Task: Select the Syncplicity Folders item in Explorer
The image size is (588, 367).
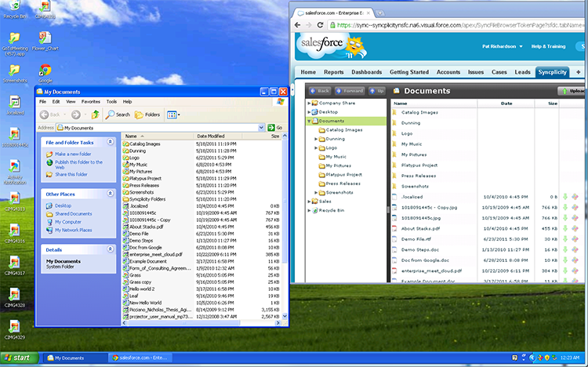Action: (x=144, y=199)
